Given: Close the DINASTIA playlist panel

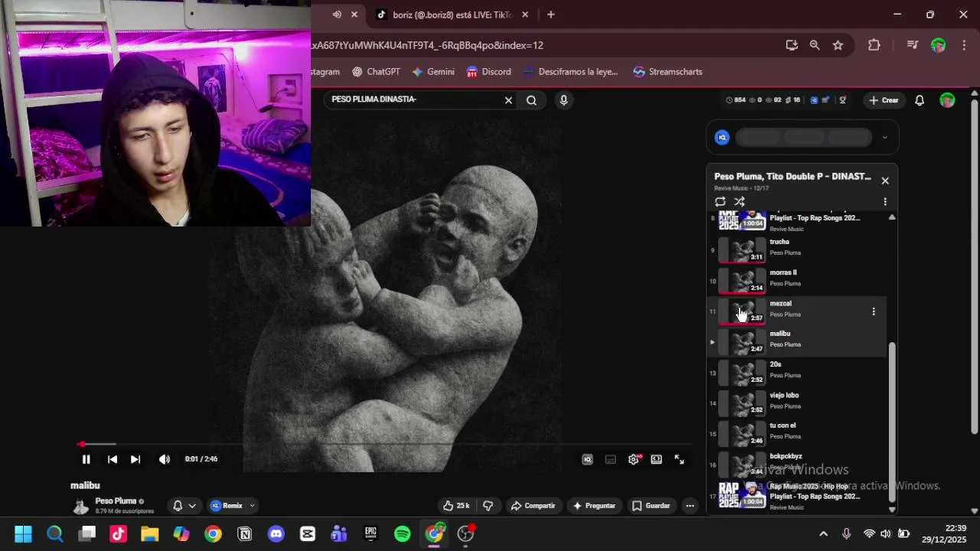Looking at the screenshot, I should [885, 181].
